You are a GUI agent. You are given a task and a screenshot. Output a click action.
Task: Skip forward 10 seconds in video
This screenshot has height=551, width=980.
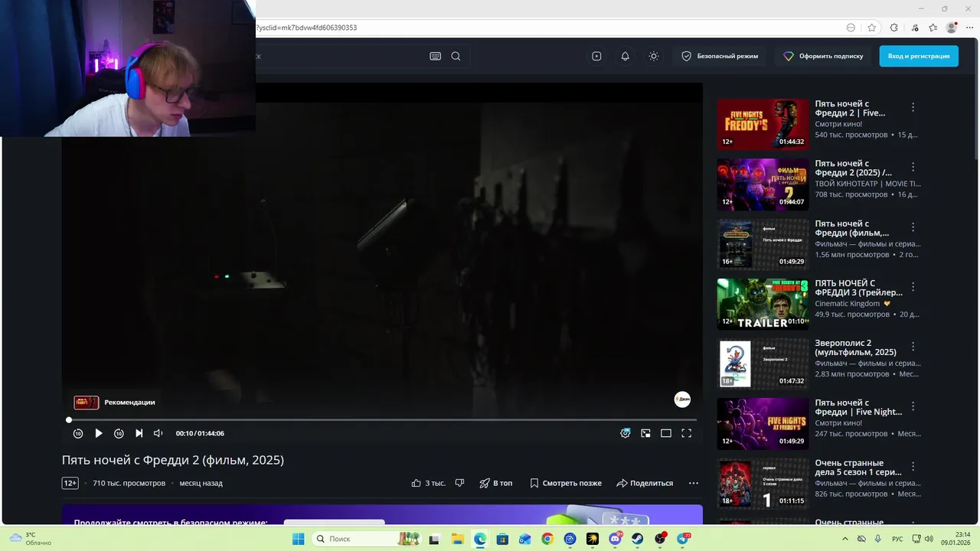point(119,433)
